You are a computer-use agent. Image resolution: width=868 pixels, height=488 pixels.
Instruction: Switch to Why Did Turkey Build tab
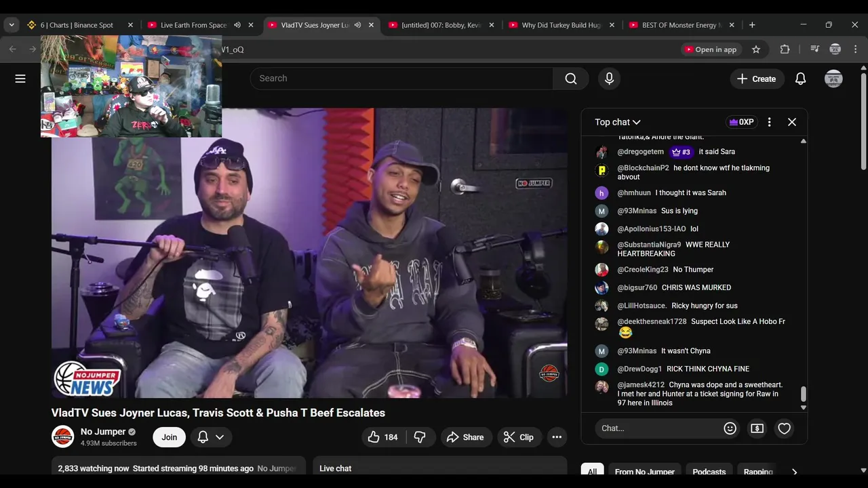point(553,25)
